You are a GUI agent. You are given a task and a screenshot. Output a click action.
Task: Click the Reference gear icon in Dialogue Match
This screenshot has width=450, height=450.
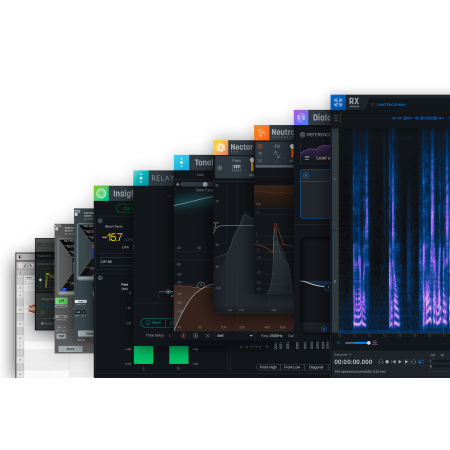pyautogui.click(x=303, y=135)
